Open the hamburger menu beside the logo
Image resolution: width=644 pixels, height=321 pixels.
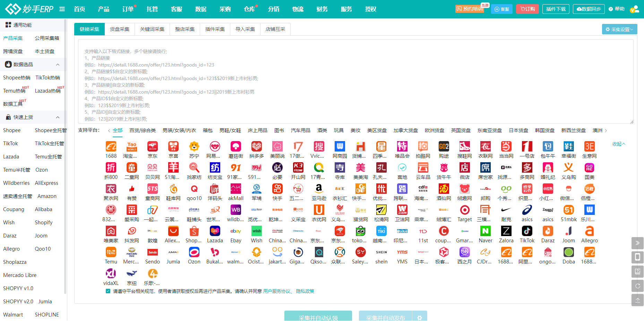click(62, 9)
